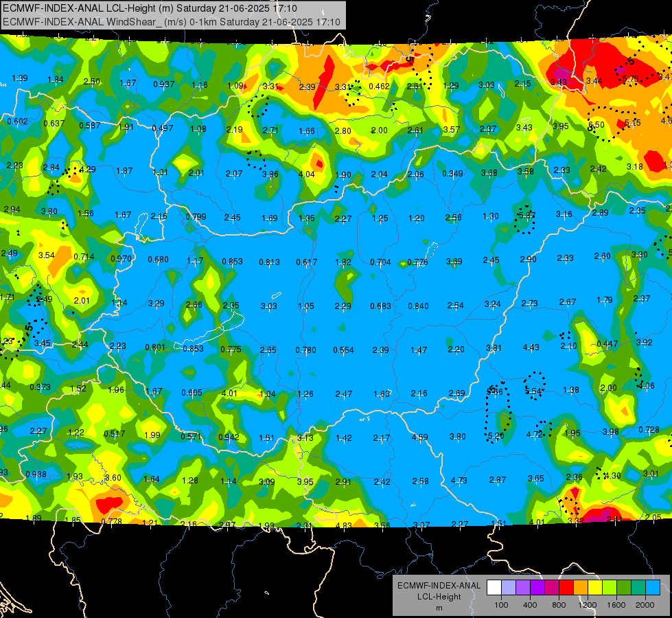Viewport: 672px width, 618px height.
Task: Click the legend unit label m
Action: 439,608
